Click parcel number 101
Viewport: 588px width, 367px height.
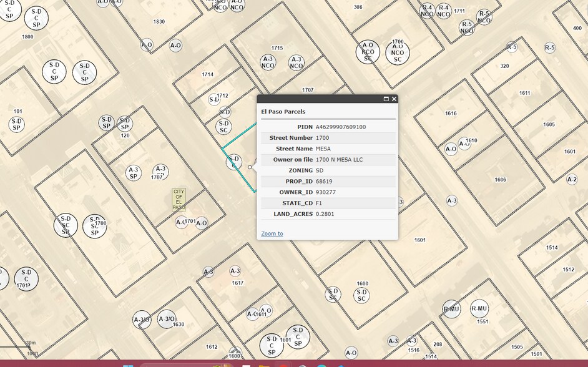click(17, 111)
